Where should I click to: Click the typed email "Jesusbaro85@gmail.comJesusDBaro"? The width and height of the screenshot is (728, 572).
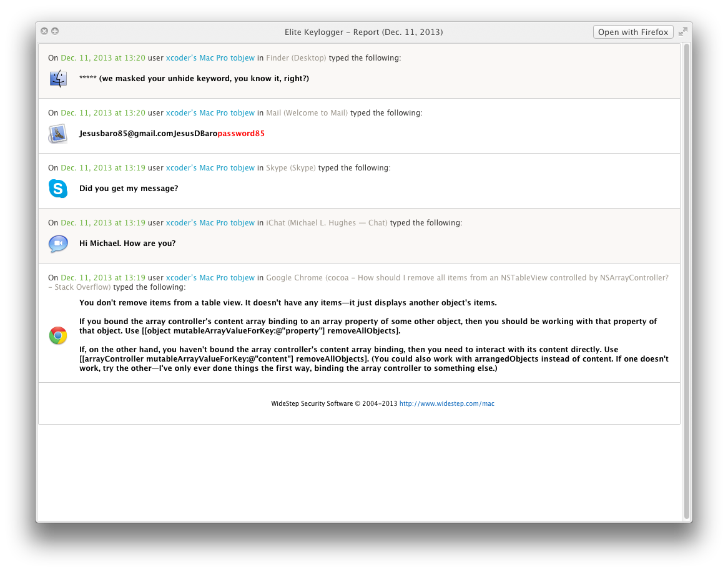pos(149,134)
